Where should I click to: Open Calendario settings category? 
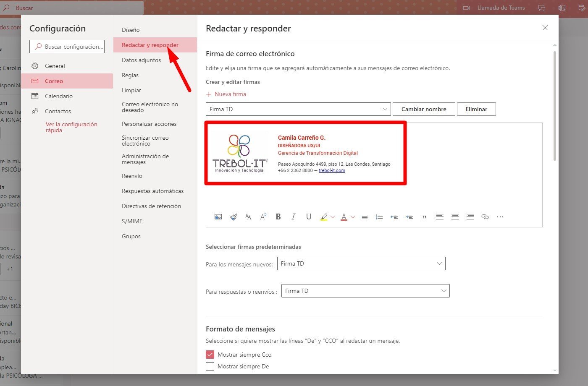click(67, 96)
